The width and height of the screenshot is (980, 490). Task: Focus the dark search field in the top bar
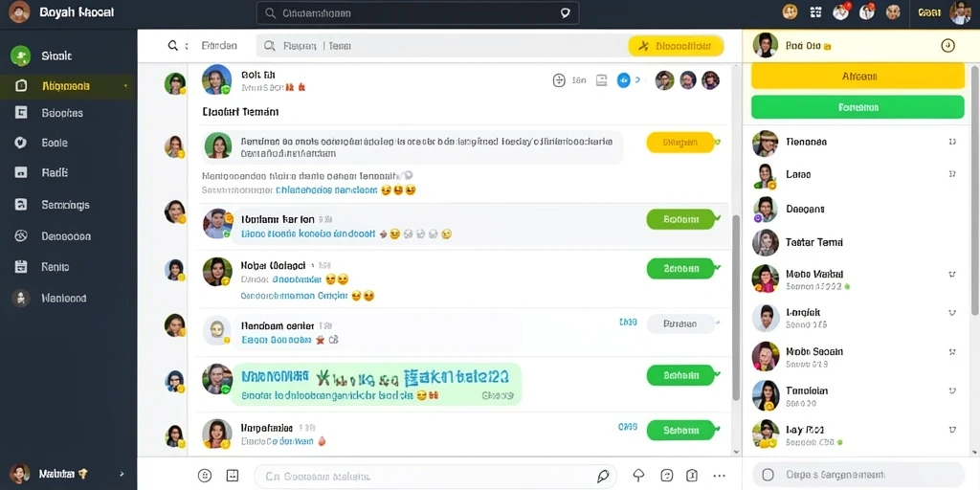pyautogui.click(x=417, y=12)
